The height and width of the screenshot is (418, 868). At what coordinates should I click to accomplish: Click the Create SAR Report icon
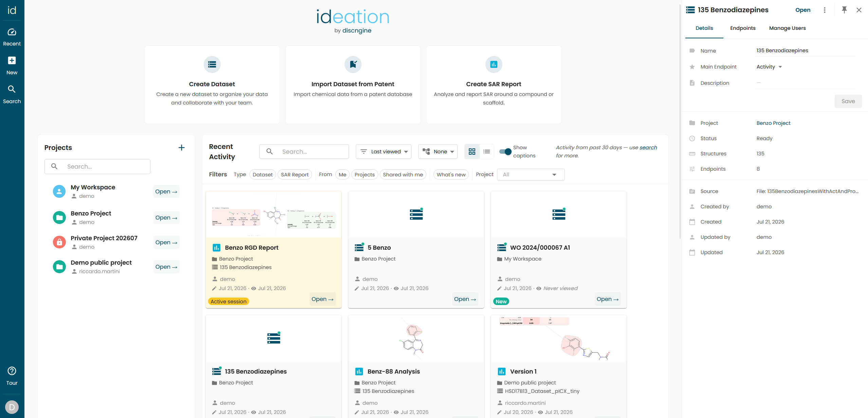point(494,64)
